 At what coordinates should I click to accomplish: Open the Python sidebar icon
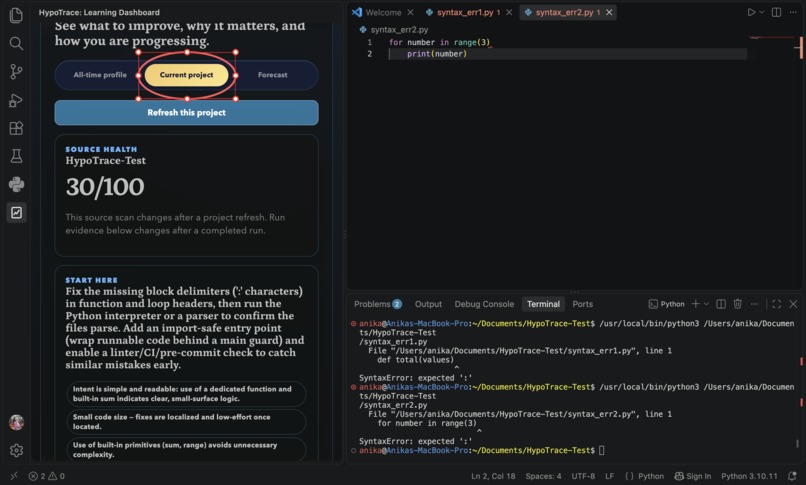click(16, 184)
